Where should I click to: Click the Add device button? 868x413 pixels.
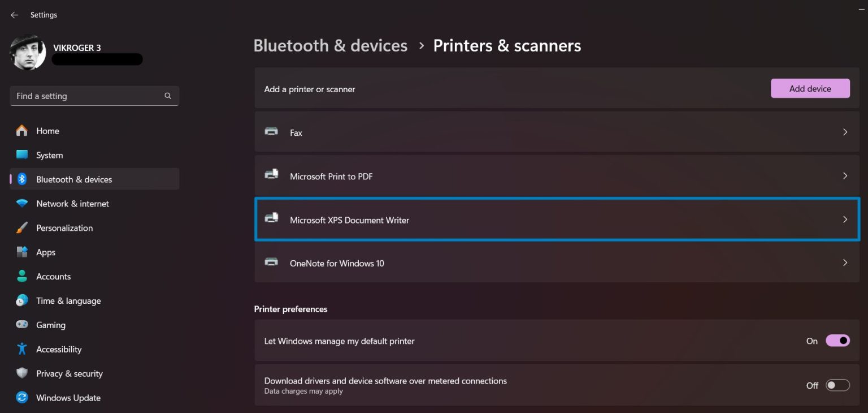pyautogui.click(x=810, y=88)
